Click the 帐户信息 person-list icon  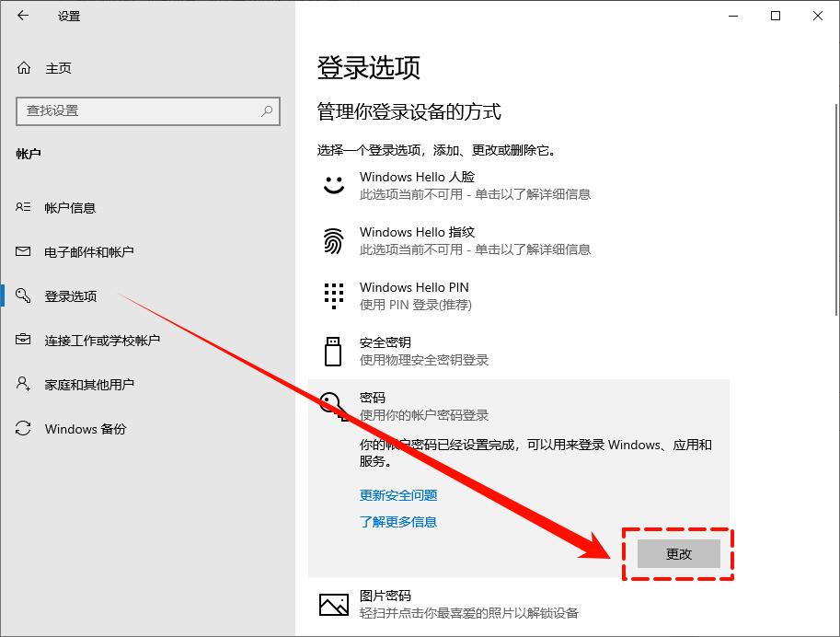pos(23,207)
